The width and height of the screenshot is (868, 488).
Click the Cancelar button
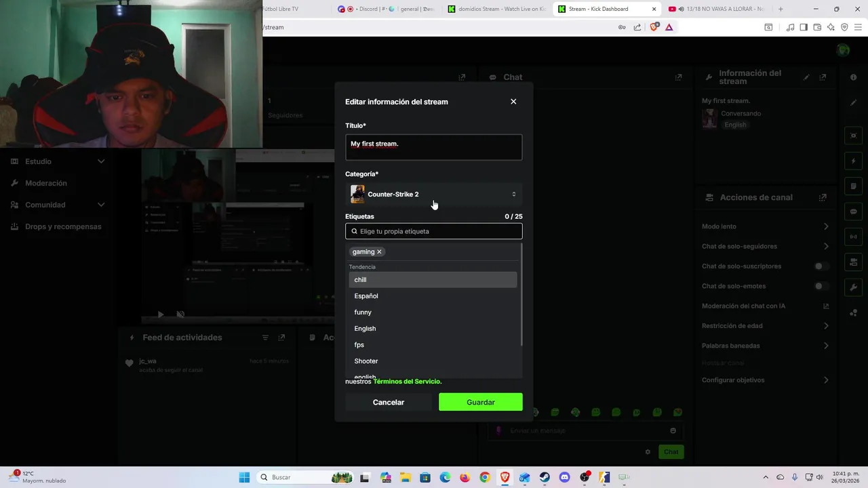389,402
